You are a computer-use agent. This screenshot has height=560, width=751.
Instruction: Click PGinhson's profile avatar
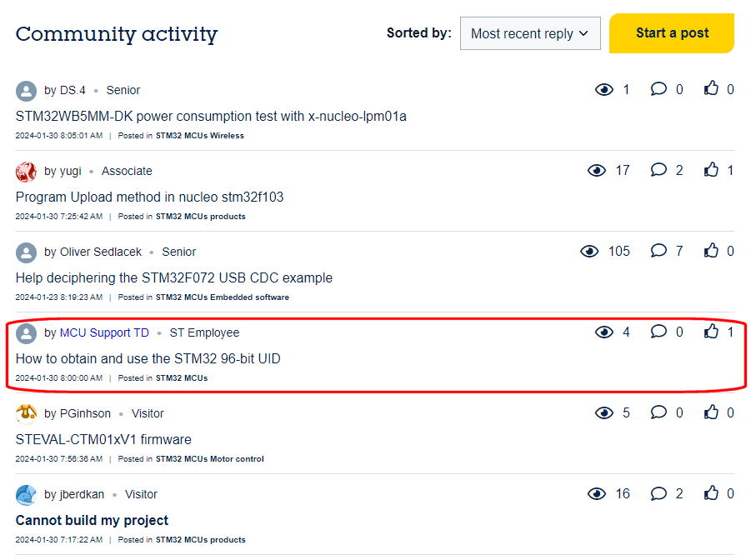(27, 414)
